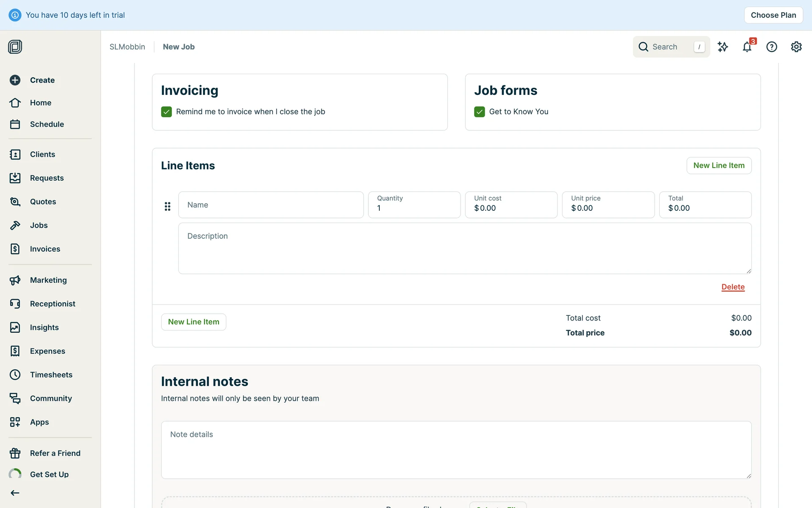
Task: Navigate to Quotes in the sidebar
Action: (43, 202)
